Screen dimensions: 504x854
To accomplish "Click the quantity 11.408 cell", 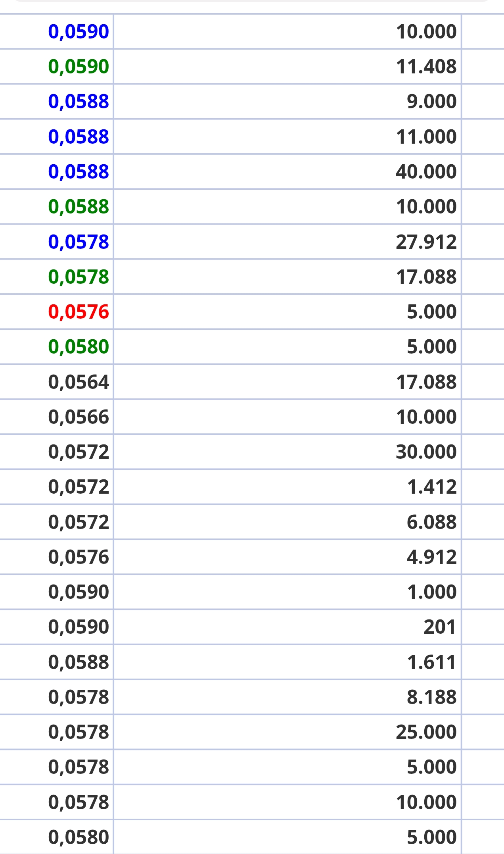I will [287, 67].
